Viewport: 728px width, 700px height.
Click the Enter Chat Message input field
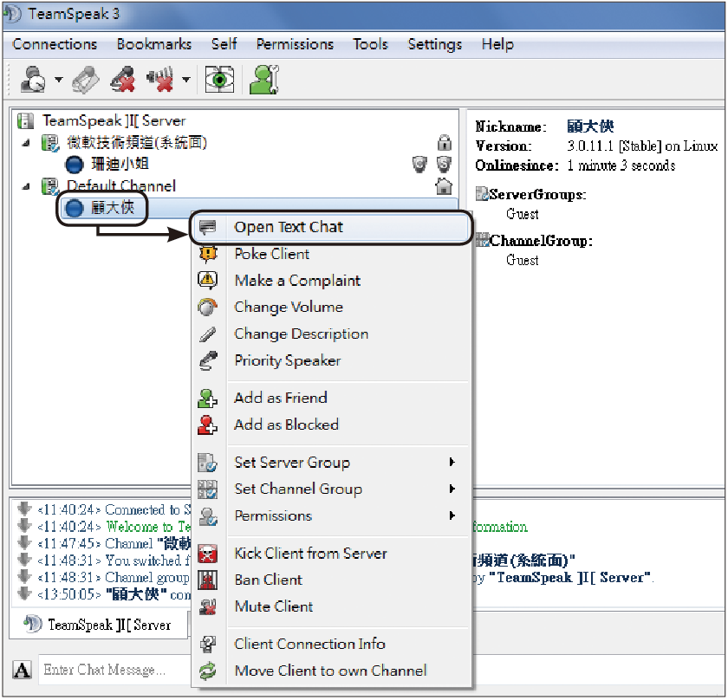pos(115,670)
